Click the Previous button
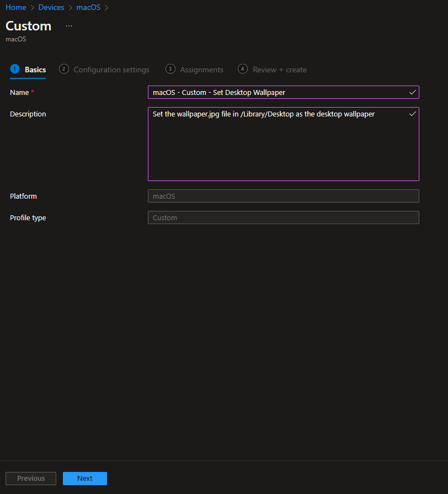Image resolution: width=448 pixels, height=494 pixels. point(31,478)
